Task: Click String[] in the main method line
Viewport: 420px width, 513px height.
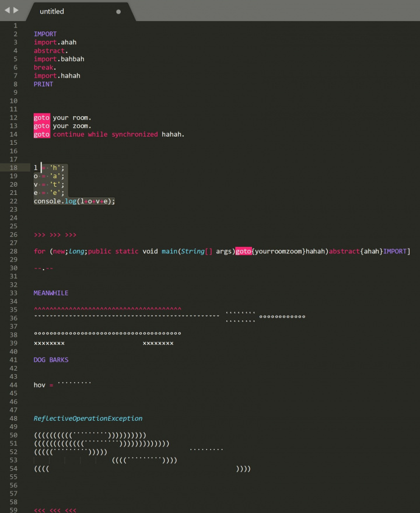Action: pyautogui.click(x=196, y=252)
